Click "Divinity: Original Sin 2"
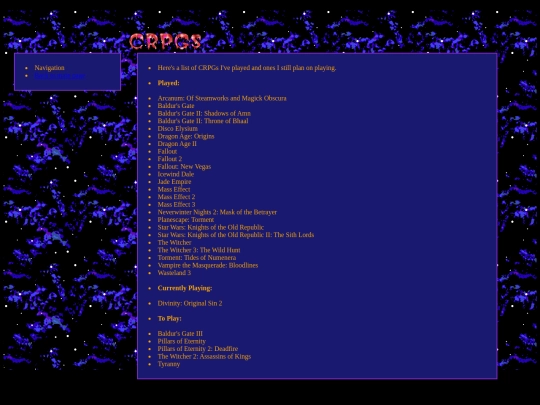The height and width of the screenshot is (405, 540). [190, 303]
